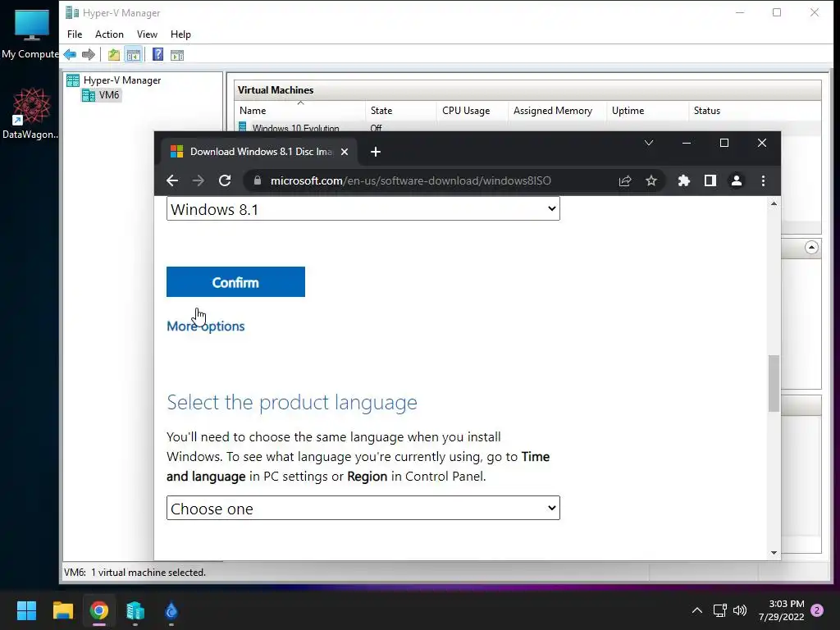Open the More options link
Image resolution: width=840 pixels, height=630 pixels.
coord(206,326)
